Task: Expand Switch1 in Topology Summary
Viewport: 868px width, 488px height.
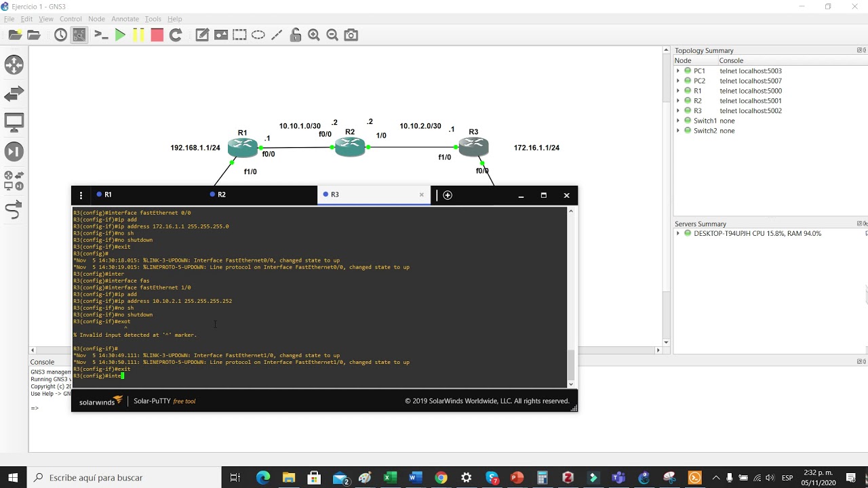Action: [677, 121]
